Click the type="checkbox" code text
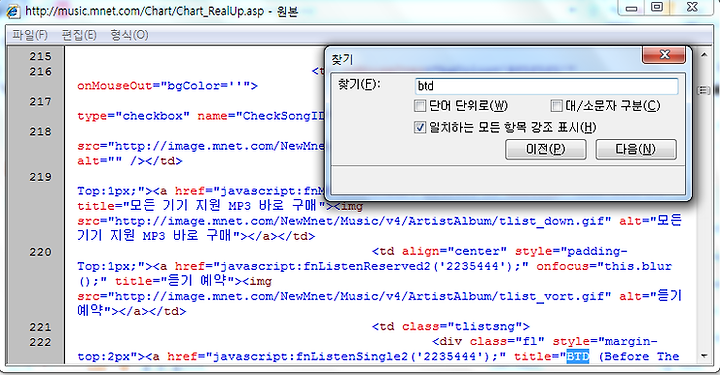Image resolution: width=720 pixels, height=375 pixels. pos(133,116)
